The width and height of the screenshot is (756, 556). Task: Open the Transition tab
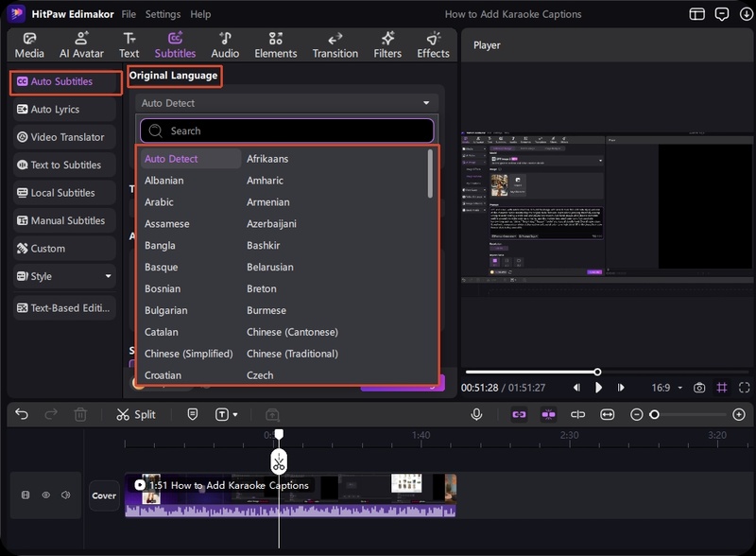click(335, 44)
